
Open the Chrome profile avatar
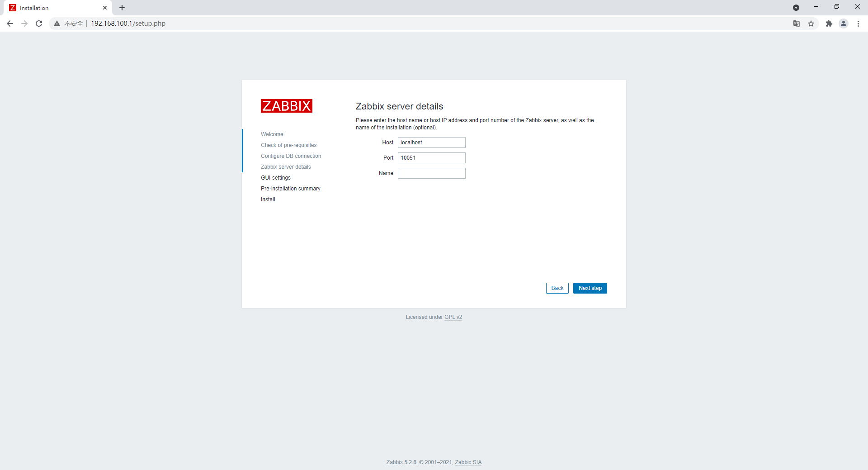pos(844,24)
